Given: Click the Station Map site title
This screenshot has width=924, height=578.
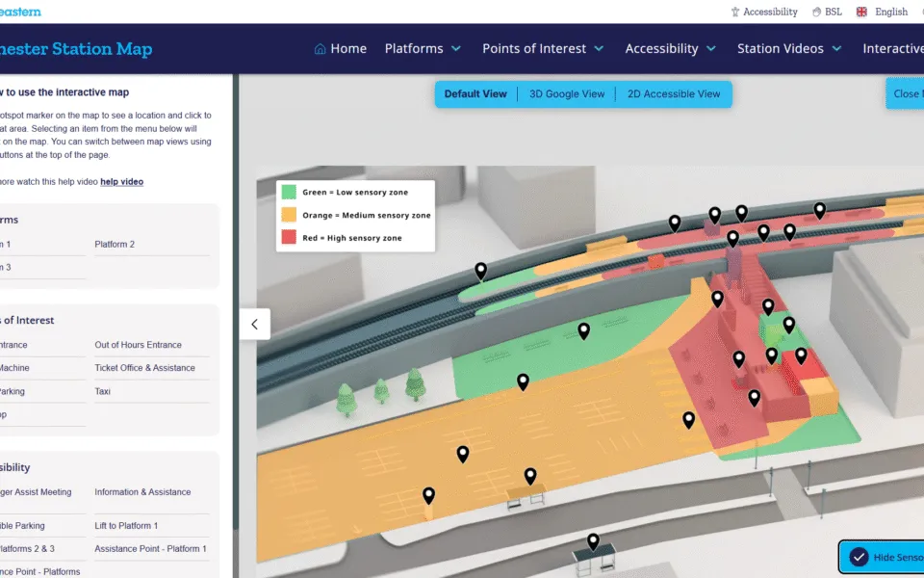Looking at the screenshot, I should pos(76,49).
